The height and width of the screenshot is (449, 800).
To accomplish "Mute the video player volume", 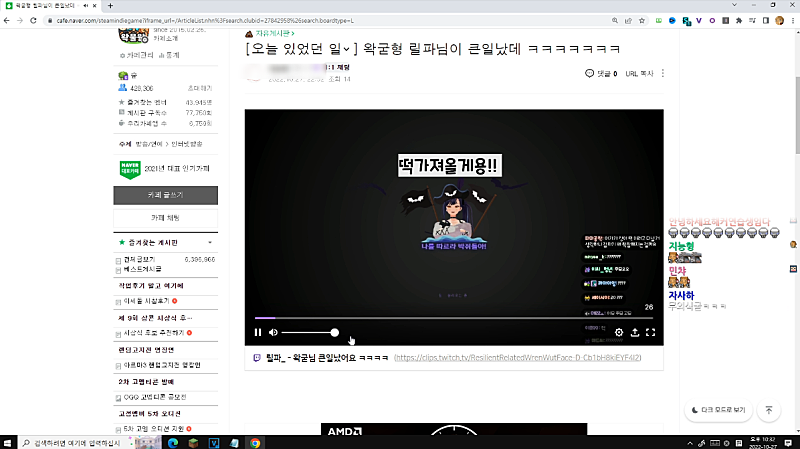I will [273, 332].
